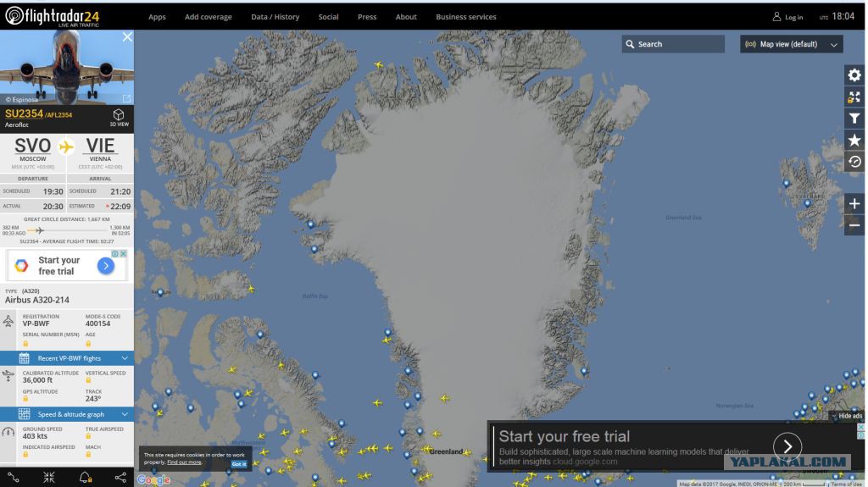Image resolution: width=868 pixels, height=487 pixels.
Task: Click the Airbus A320-214 type text
Action: (x=37, y=300)
